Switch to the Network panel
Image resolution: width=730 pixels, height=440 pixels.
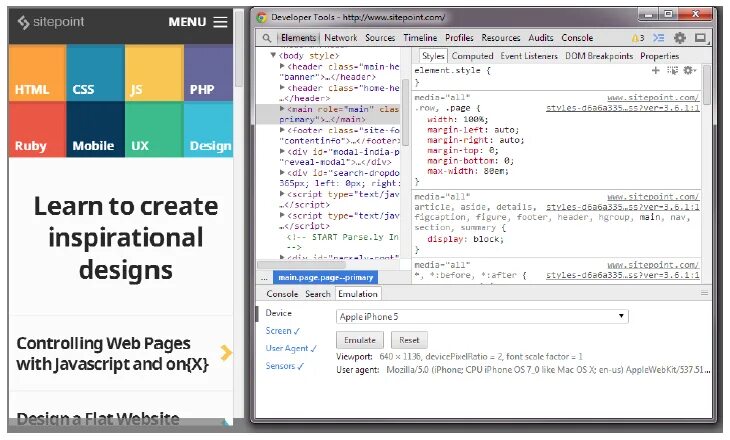click(341, 38)
